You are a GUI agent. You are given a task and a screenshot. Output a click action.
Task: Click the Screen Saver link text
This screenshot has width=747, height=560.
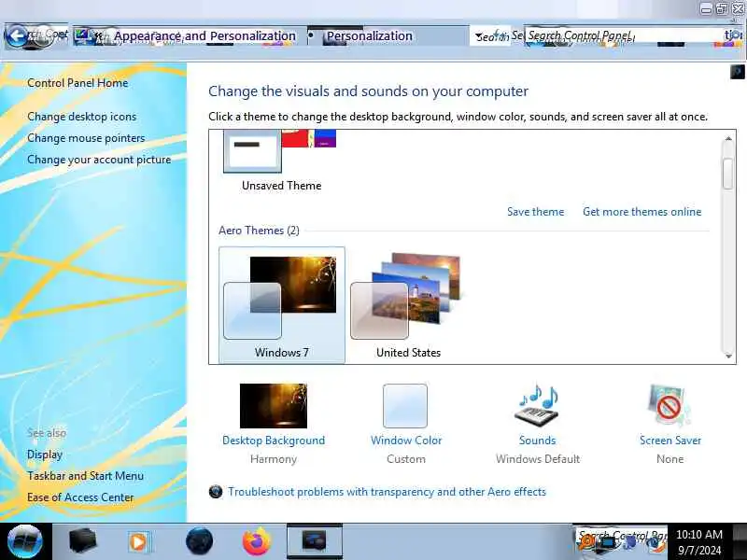[x=670, y=441]
